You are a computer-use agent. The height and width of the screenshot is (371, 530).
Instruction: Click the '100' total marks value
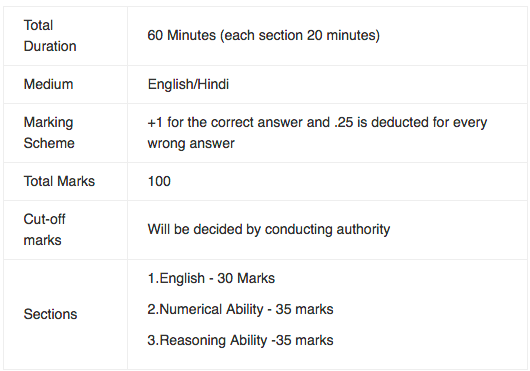(x=159, y=181)
